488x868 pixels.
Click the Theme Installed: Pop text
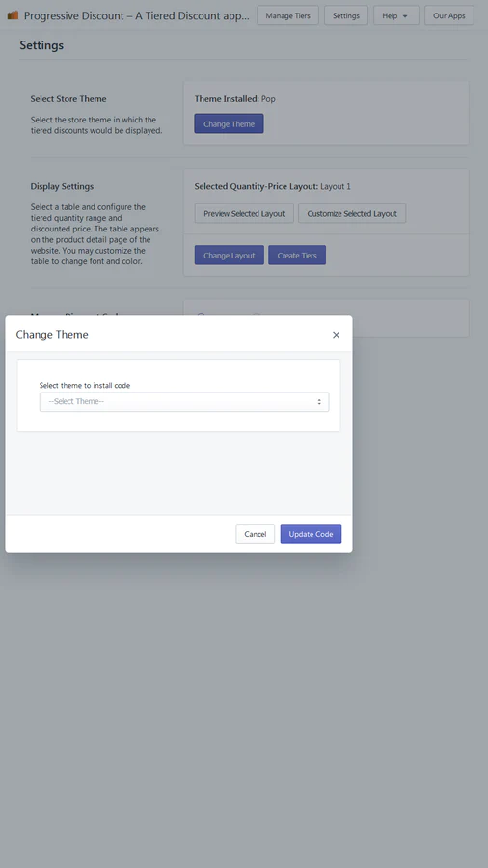pos(234,99)
